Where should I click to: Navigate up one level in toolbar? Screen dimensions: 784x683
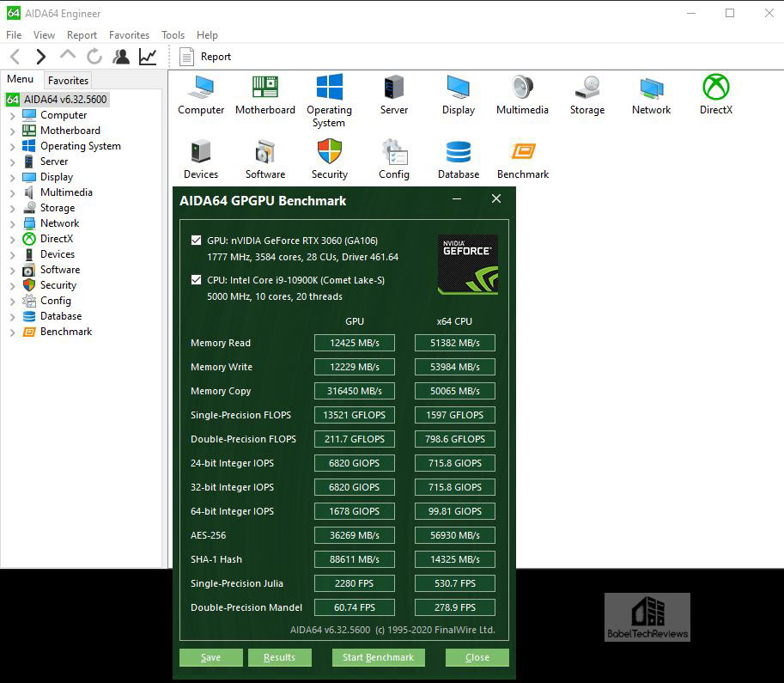[x=68, y=55]
